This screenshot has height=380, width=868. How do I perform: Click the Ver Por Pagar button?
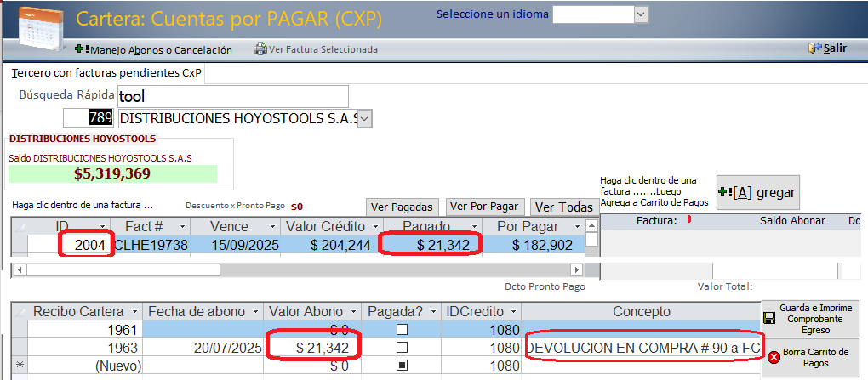pos(483,207)
